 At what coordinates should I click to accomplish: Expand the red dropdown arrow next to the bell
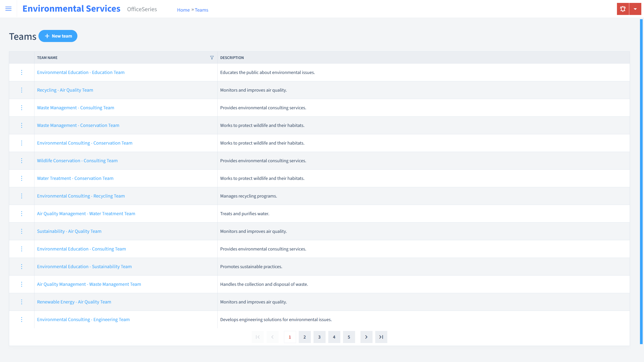tap(635, 9)
